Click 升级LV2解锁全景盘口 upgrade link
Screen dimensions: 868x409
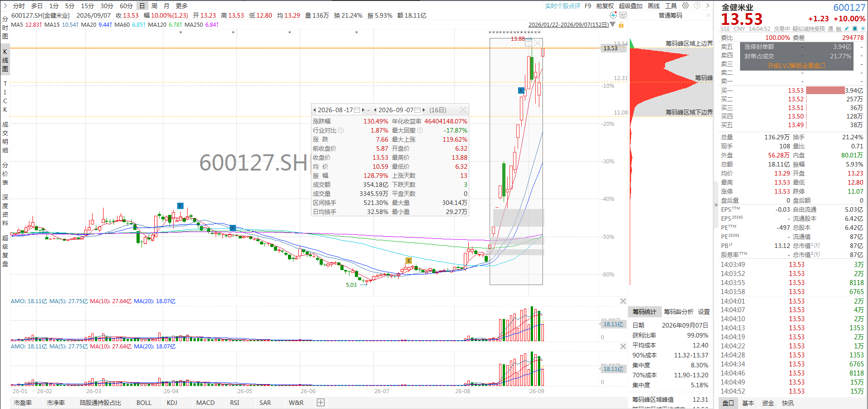click(x=797, y=66)
